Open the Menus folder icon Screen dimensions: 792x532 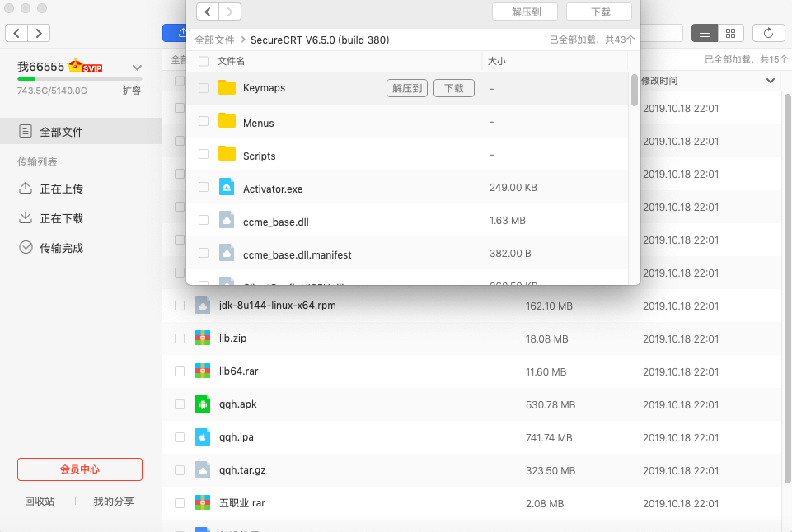pos(227,121)
